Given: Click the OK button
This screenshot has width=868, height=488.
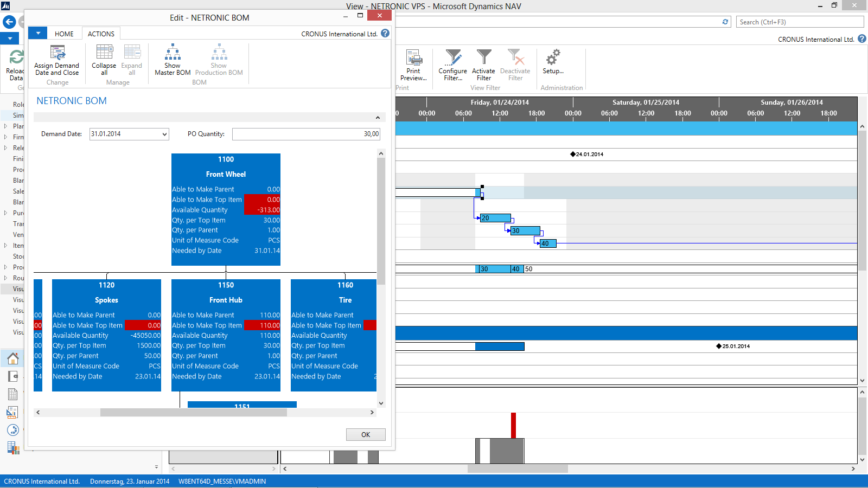Looking at the screenshot, I should point(366,434).
